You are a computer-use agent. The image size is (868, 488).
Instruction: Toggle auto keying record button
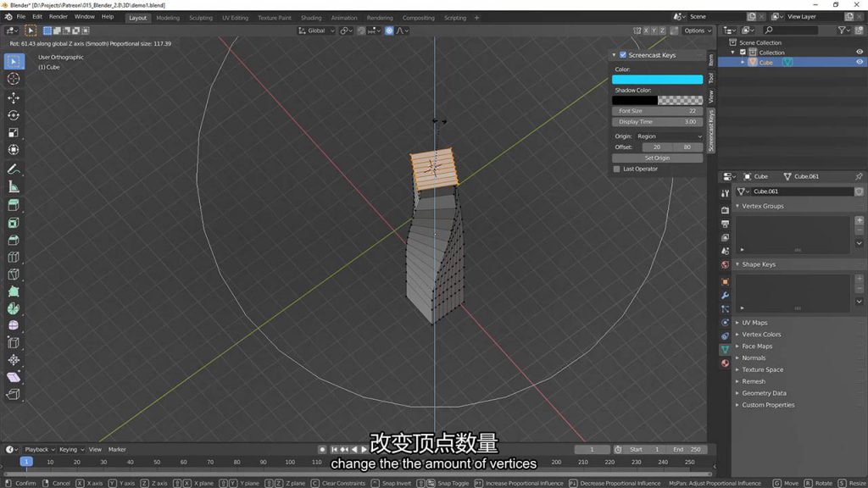pyautogui.click(x=322, y=450)
